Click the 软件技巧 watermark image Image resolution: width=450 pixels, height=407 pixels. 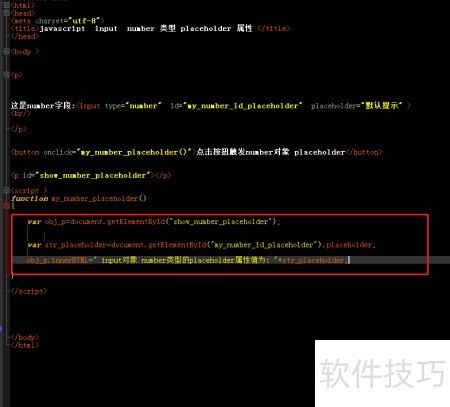382,373
